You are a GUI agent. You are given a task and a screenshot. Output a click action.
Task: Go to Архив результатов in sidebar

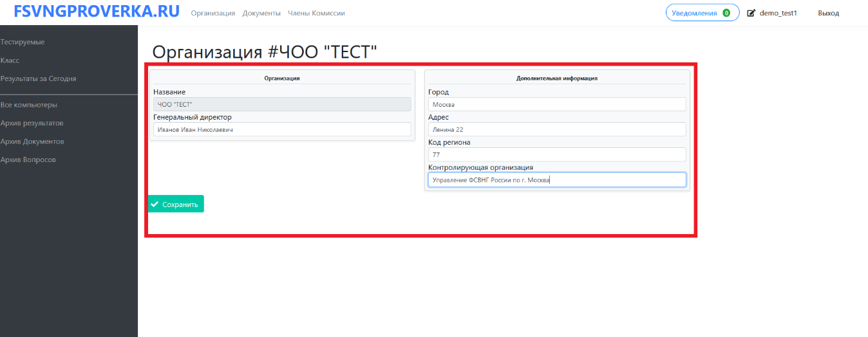[x=32, y=123]
